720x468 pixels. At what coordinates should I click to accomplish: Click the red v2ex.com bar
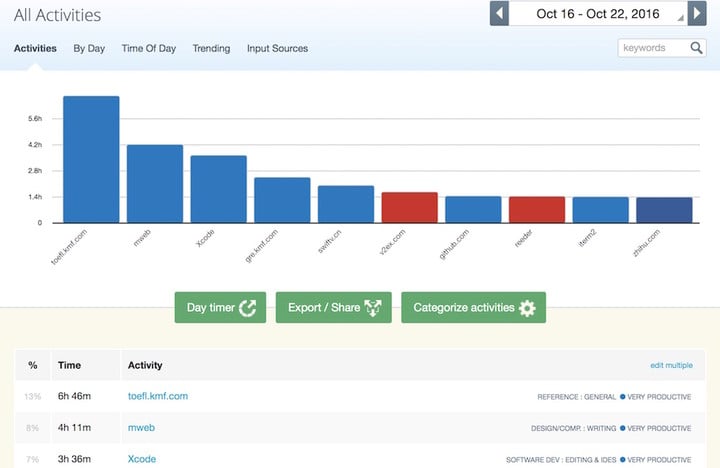[410, 208]
